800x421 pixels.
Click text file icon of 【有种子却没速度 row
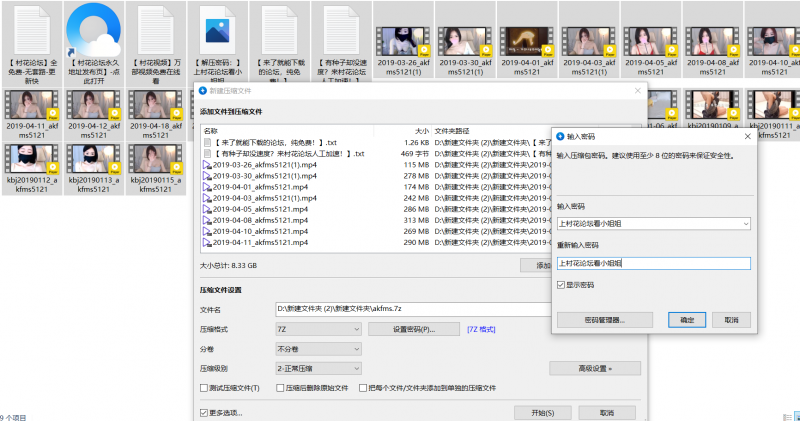tap(207, 154)
